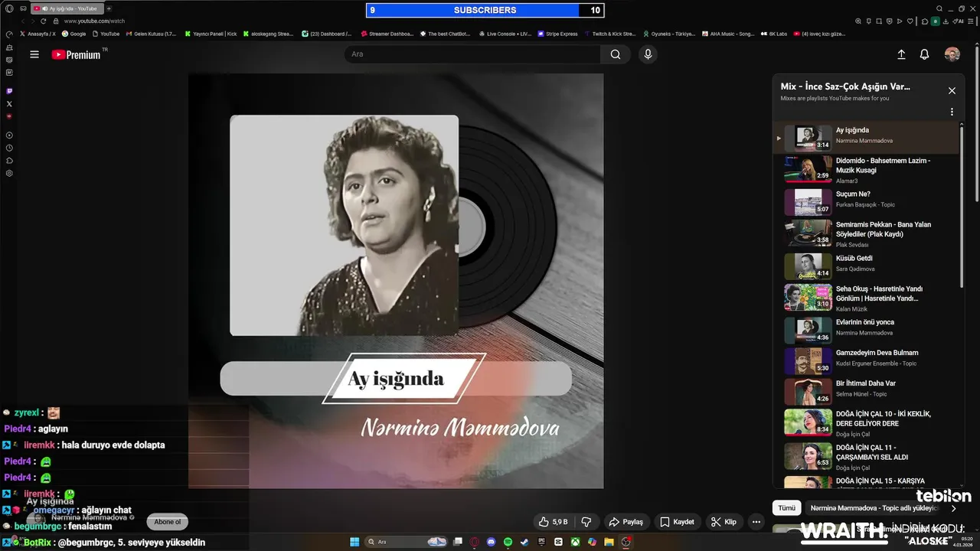Open the Windows Start button

click(x=354, y=542)
